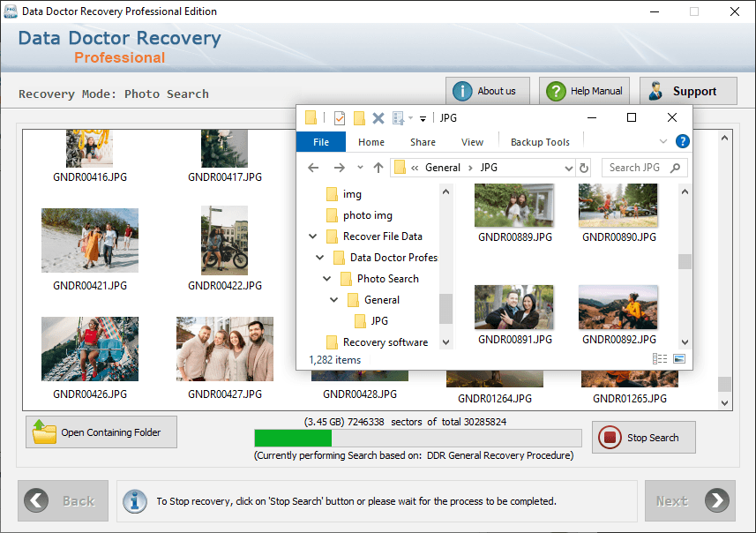756x533 pixels.
Task: Click the Stop Search button
Action: (644, 438)
